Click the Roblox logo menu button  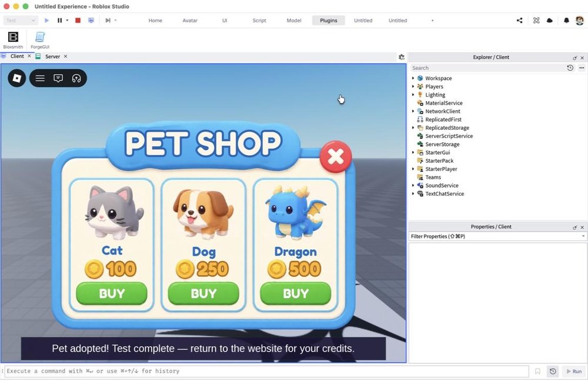click(17, 78)
